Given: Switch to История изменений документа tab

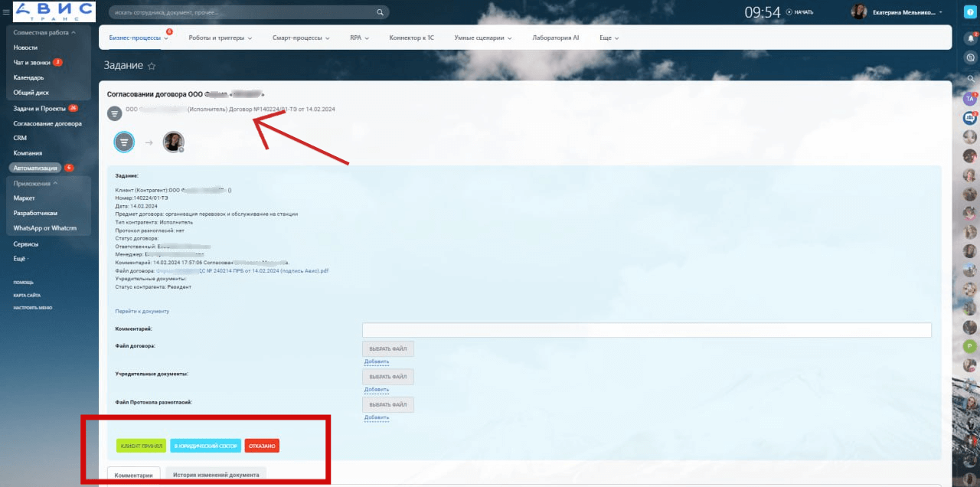Looking at the screenshot, I should point(216,475).
